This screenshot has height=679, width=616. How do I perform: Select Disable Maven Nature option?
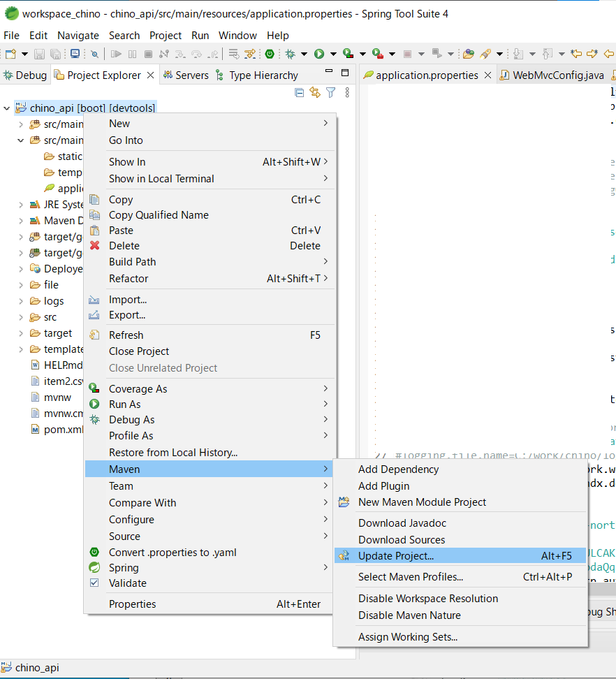(409, 615)
